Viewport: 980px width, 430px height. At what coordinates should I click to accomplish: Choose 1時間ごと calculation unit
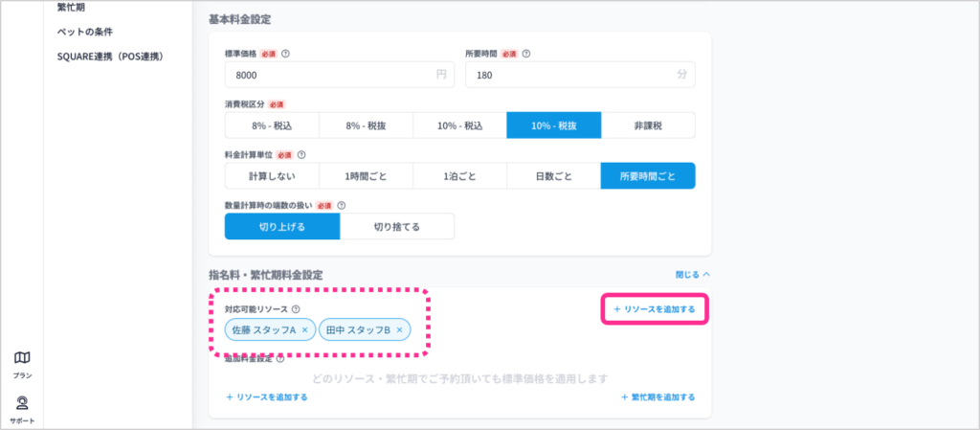pos(366,176)
